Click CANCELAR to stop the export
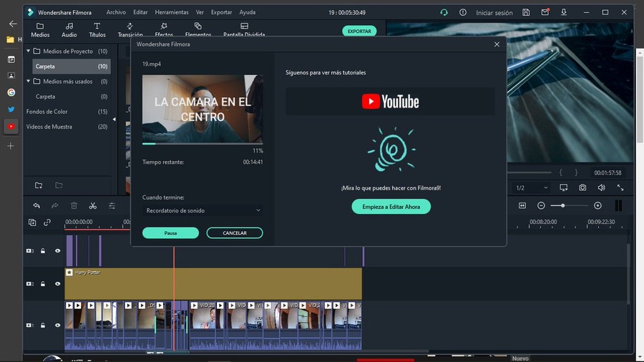 pyautogui.click(x=235, y=233)
